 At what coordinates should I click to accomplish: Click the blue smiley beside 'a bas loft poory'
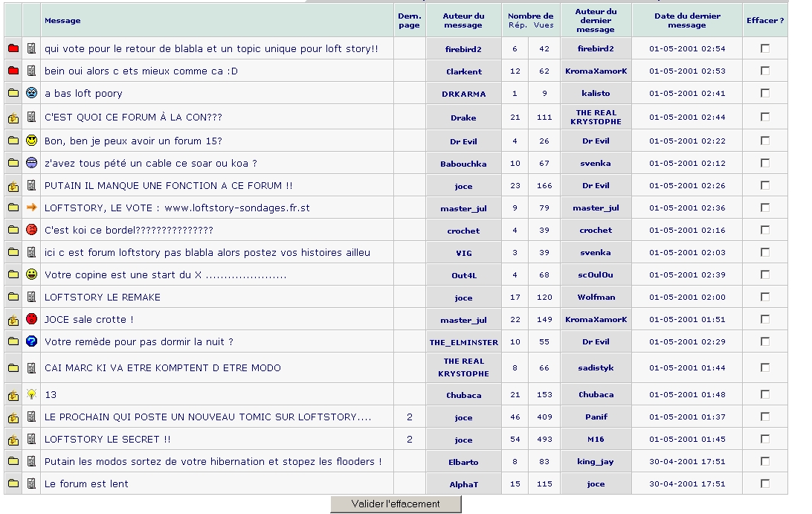tap(31, 94)
